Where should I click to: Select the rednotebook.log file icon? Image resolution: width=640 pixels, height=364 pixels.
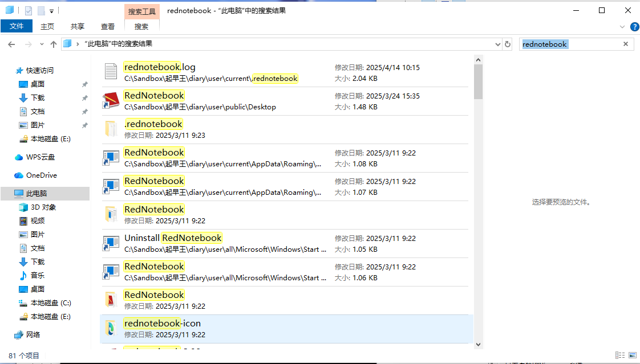tap(111, 72)
